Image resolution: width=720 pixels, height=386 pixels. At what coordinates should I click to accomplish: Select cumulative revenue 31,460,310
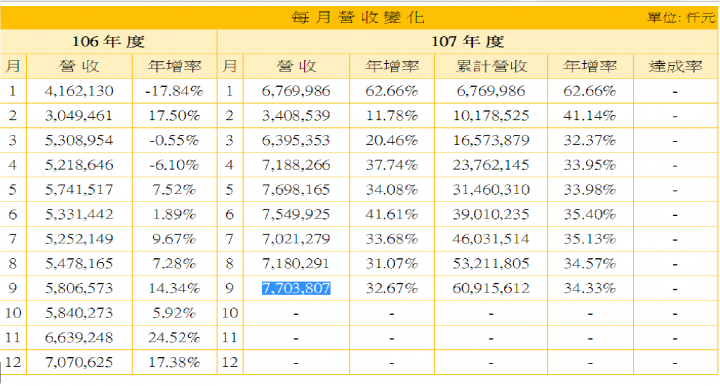pos(491,190)
